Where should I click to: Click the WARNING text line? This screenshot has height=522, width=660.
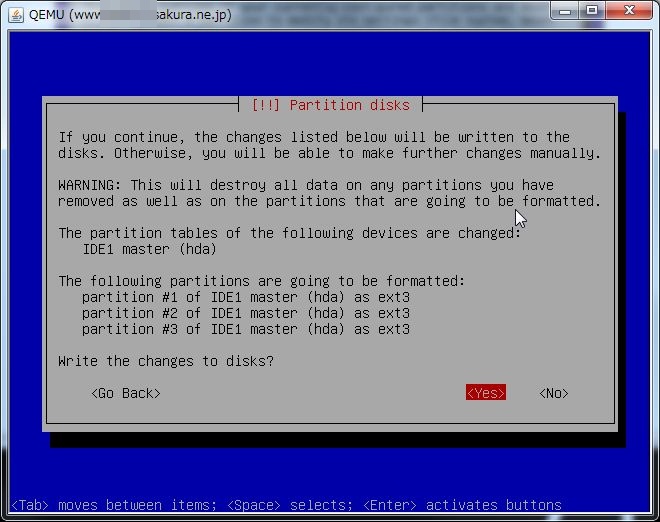[306, 185]
